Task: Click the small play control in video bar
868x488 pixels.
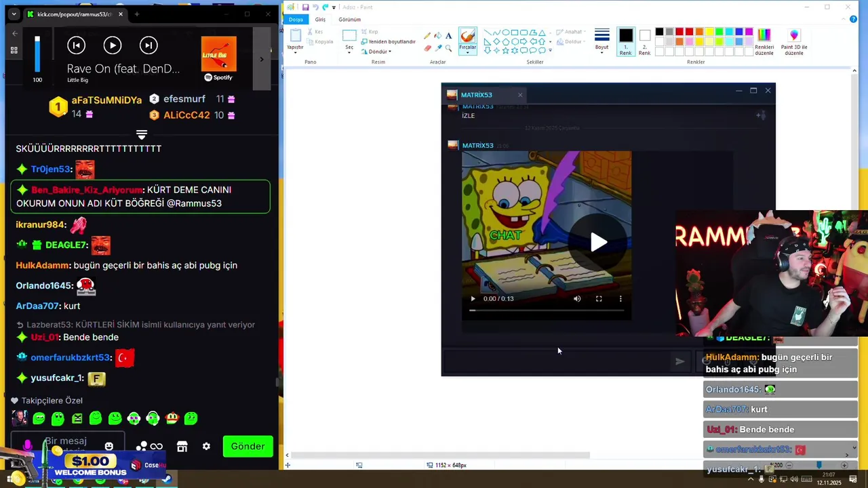Action: [473, 298]
